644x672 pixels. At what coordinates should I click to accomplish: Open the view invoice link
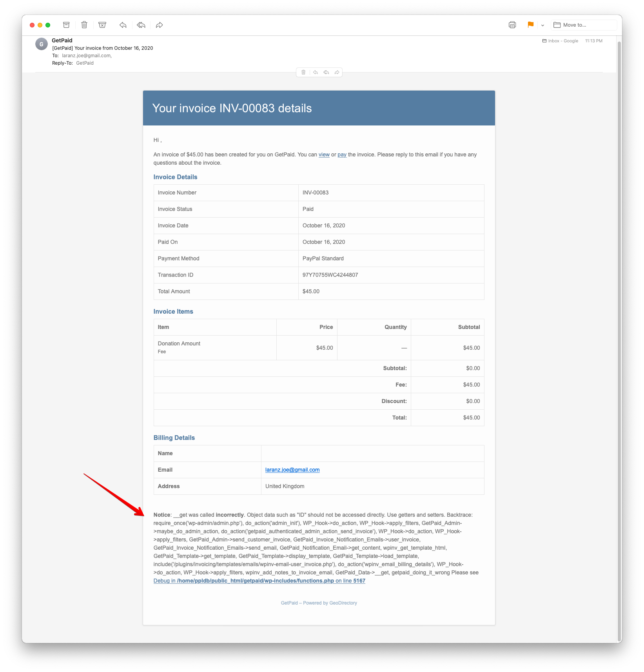324,154
